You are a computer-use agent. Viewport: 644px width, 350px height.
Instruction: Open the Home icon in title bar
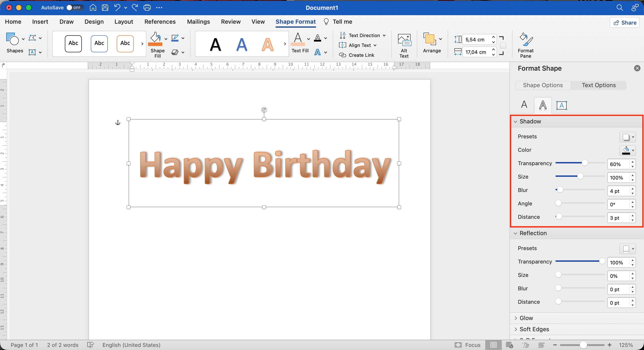pos(93,8)
